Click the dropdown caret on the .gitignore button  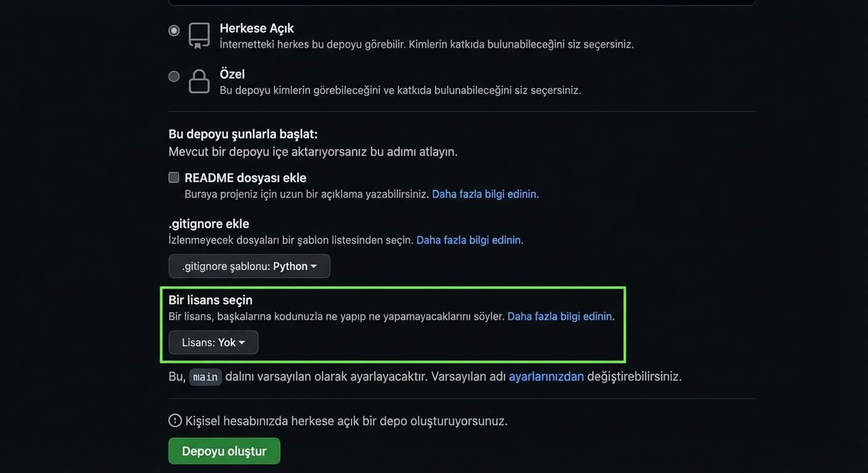[314, 266]
